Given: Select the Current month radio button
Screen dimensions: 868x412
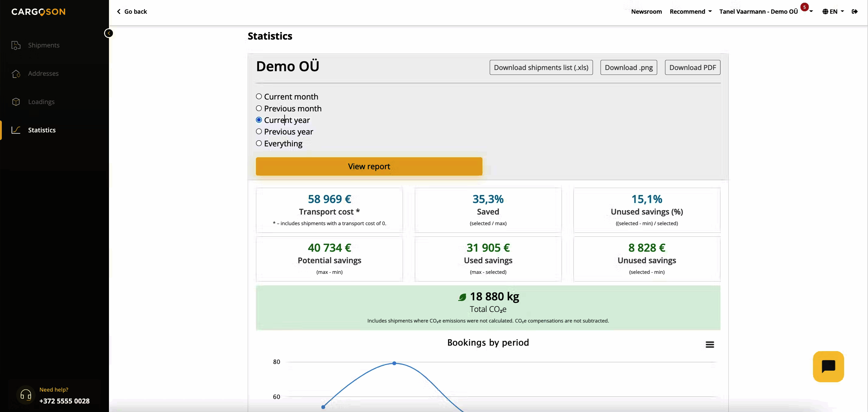Looking at the screenshot, I should [259, 97].
